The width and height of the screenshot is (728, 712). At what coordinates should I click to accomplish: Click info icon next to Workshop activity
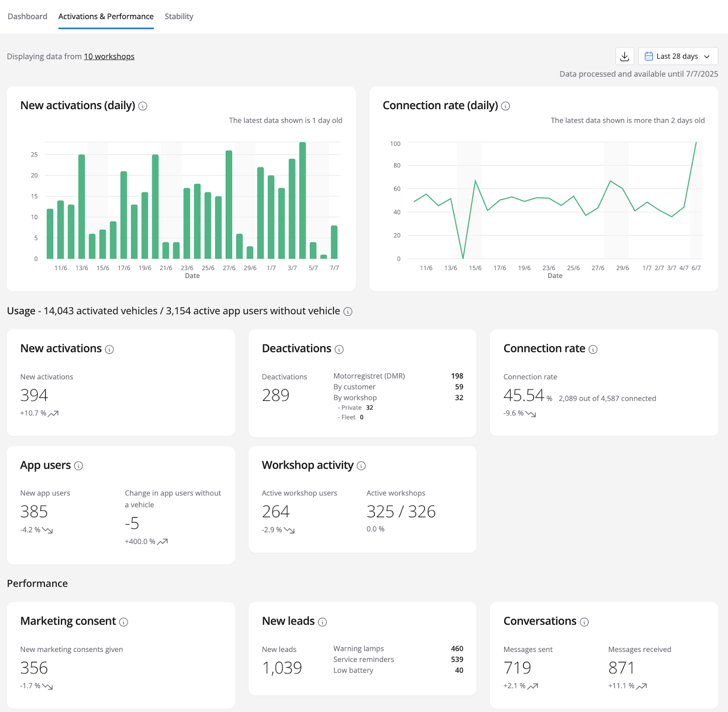point(361,466)
